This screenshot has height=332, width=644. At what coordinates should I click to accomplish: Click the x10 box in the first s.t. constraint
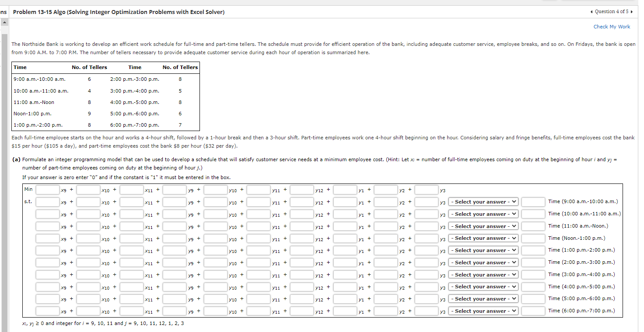[88, 202]
